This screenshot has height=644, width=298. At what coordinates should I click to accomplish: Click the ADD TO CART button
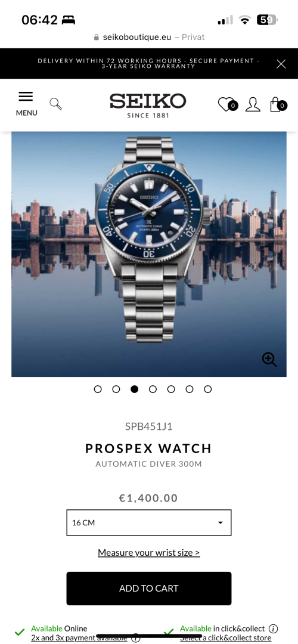click(x=149, y=588)
